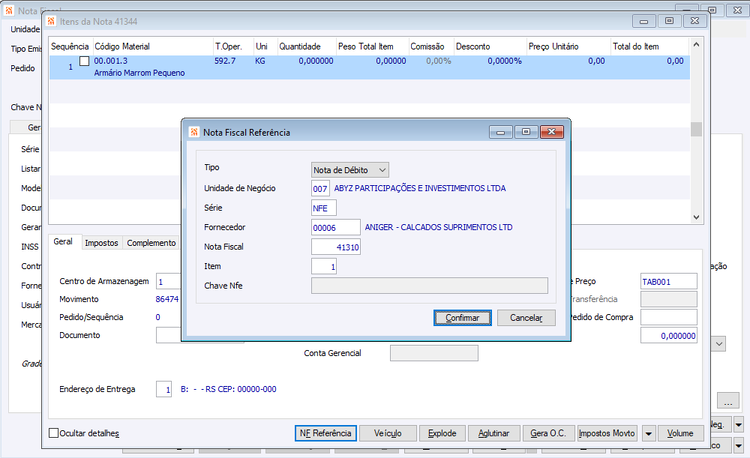Click the Cancelar button

coord(526,318)
